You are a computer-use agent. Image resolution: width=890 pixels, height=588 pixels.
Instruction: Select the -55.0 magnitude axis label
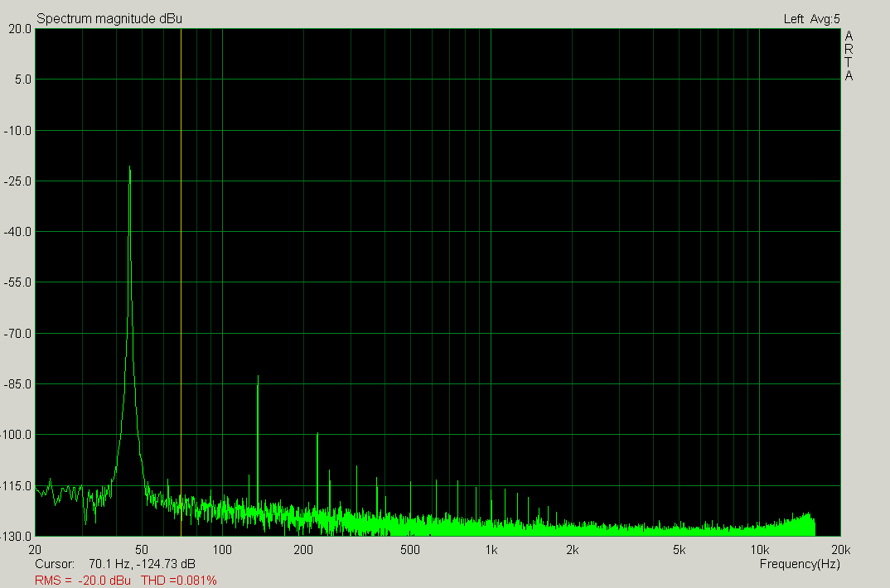pyautogui.click(x=17, y=282)
